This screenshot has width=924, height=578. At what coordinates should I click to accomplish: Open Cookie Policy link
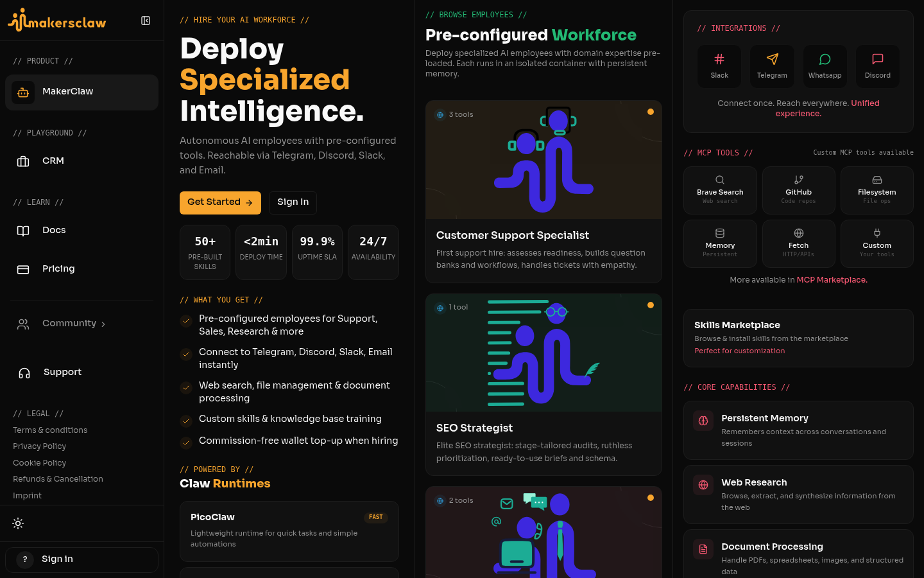(39, 463)
